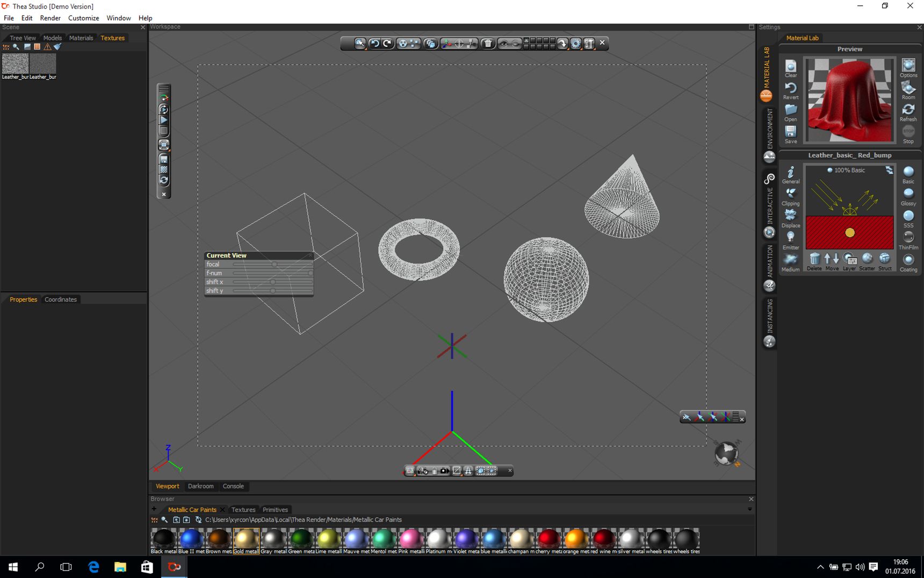924x578 pixels.
Task: Open the Struct panel
Action: click(885, 262)
